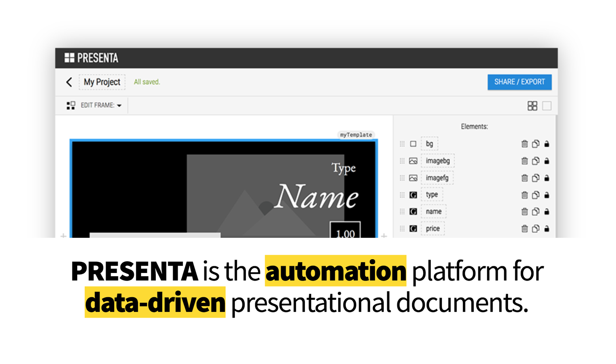Toggle lock on the imagefg element
The width and height of the screenshot is (616, 364).
pyautogui.click(x=547, y=178)
